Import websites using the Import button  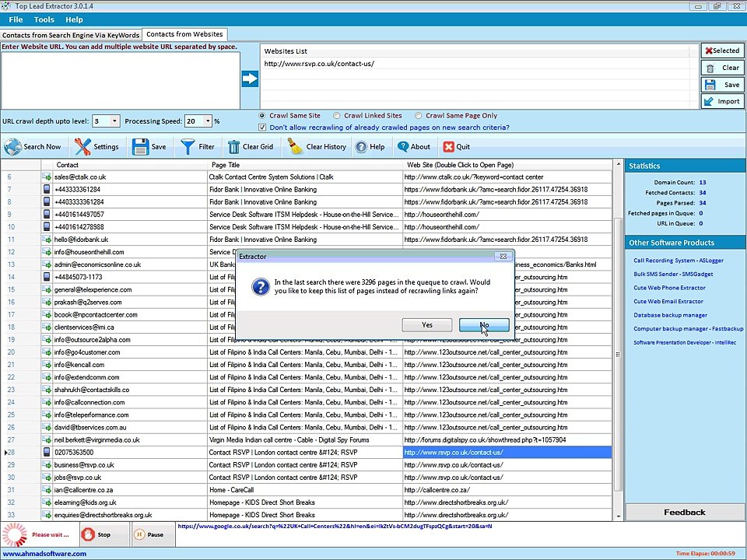pos(722,101)
